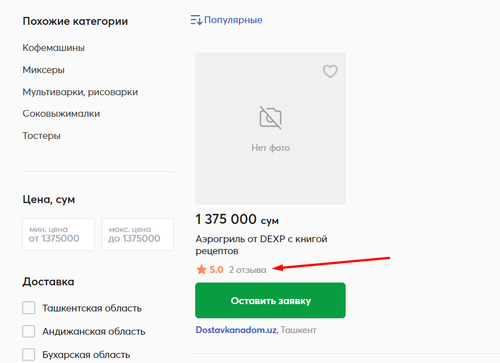Image resolution: width=500 pixels, height=363 pixels.
Task: Open the Миксеры category
Action: [44, 70]
